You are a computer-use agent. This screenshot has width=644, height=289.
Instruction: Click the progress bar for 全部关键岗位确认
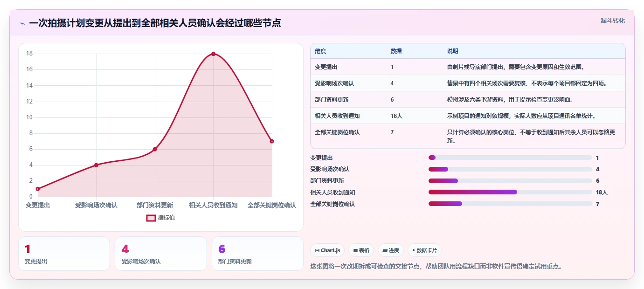coord(510,204)
